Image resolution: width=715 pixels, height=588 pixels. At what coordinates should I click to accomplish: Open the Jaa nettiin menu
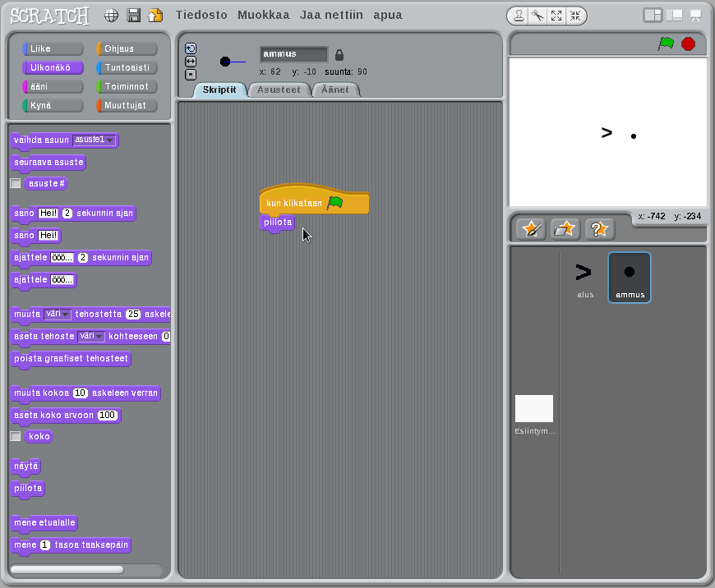[x=331, y=15]
